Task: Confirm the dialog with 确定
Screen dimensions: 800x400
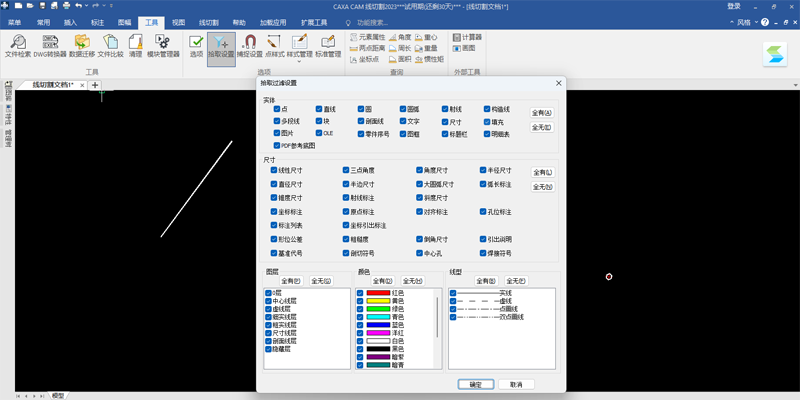Action: 476,384
